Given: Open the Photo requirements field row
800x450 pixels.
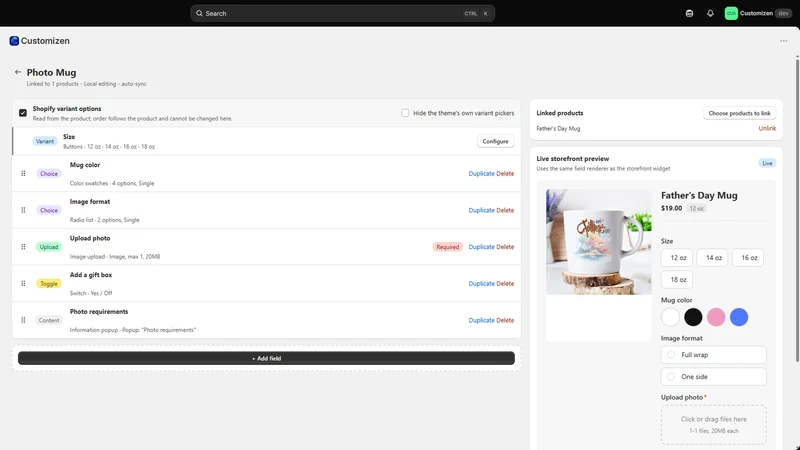Looking at the screenshot, I should click(x=266, y=320).
